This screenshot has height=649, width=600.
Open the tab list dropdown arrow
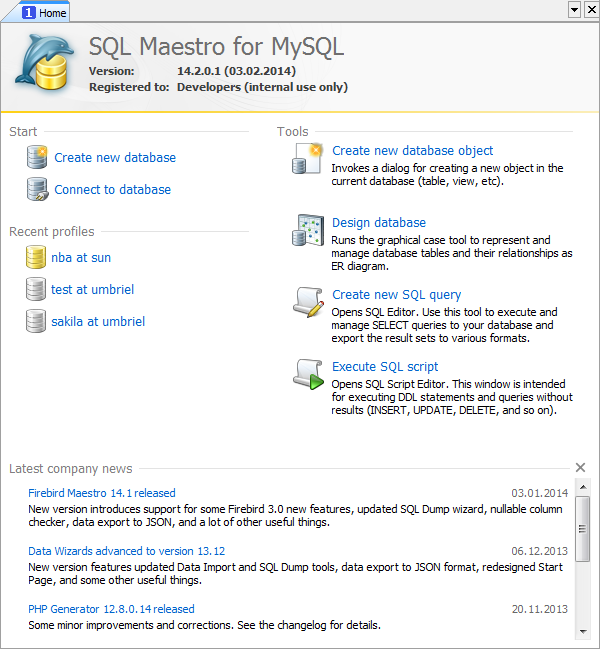pyautogui.click(x=574, y=9)
